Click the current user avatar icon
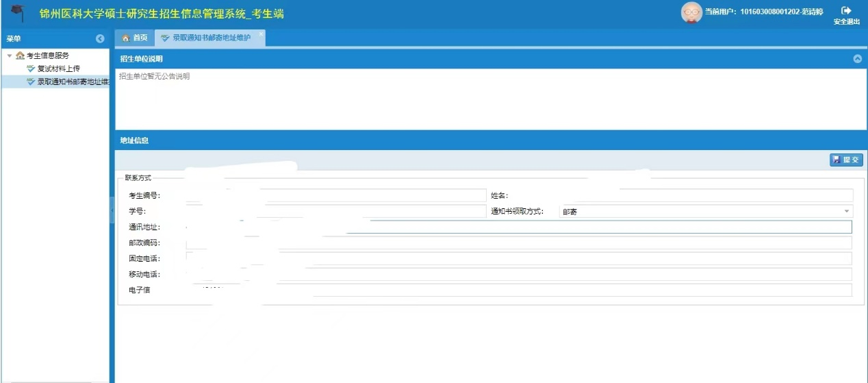This screenshot has width=868, height=383. click(691, 13)
